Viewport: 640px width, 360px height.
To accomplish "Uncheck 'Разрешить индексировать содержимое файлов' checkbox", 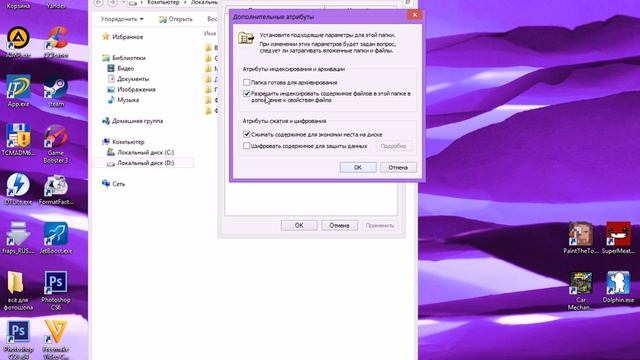I will point(247,93).
